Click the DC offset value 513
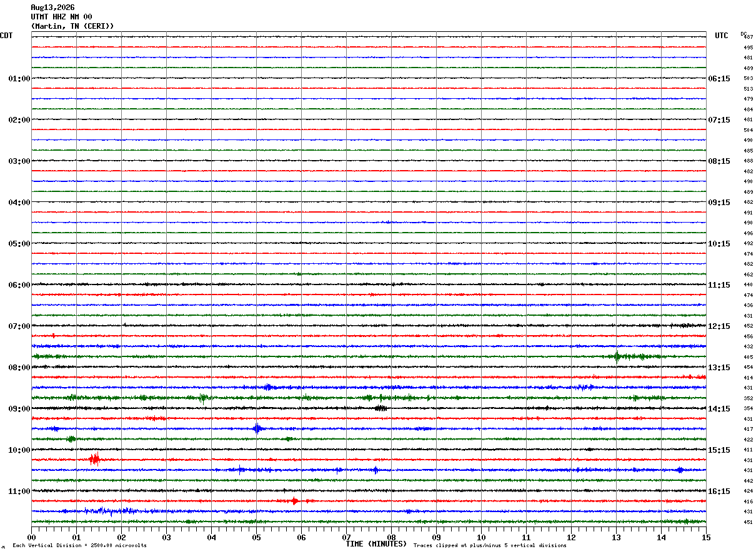Screen dimensions: 756x554 [x=748, y=89]
